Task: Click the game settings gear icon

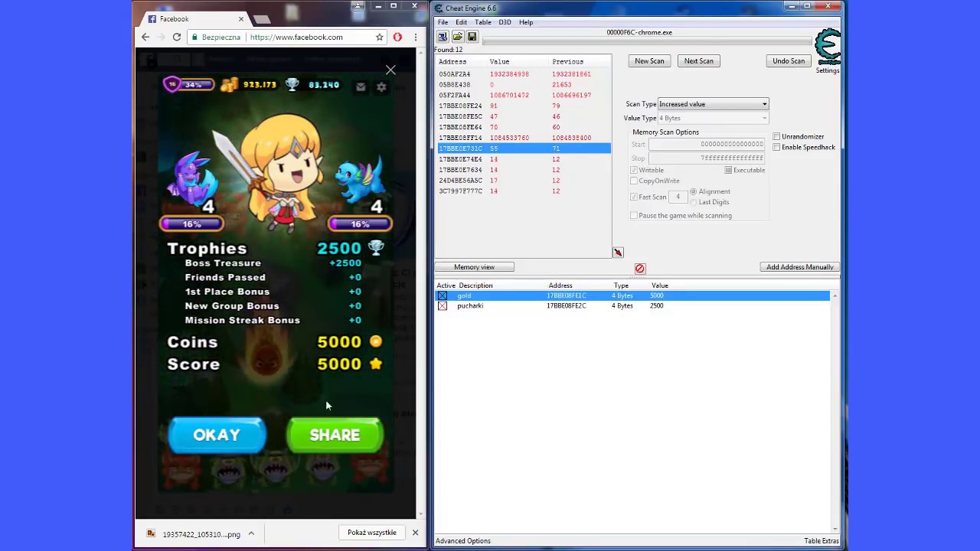Action: [x=381, y=87]
